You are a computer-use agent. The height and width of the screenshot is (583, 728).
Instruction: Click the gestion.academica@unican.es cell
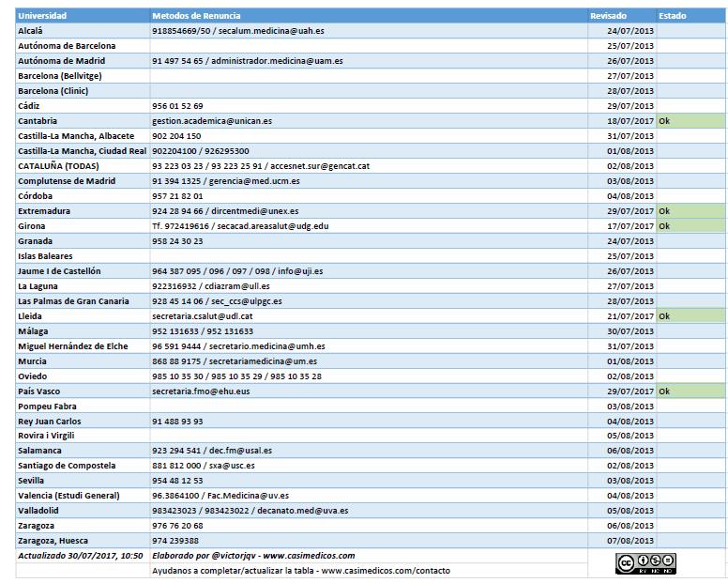tap(369, 121)
